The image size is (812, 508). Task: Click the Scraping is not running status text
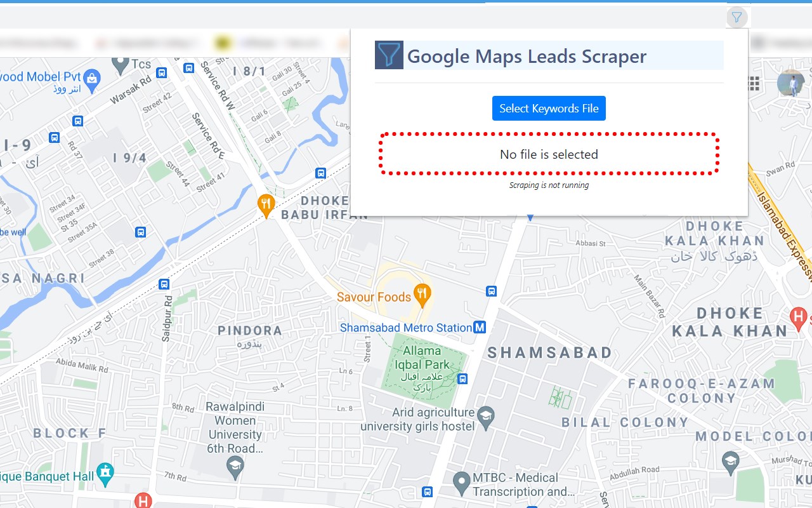pyautogui.click(x=549, y=185)
